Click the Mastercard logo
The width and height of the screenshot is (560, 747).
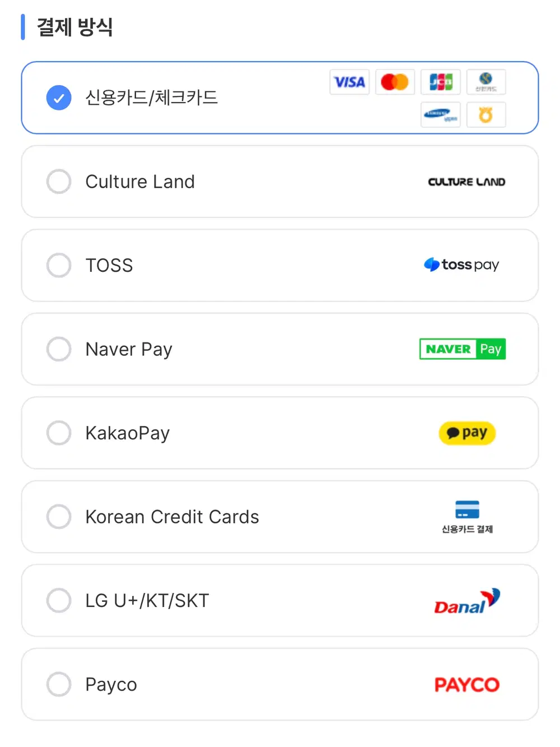click(x=395, y=82)
